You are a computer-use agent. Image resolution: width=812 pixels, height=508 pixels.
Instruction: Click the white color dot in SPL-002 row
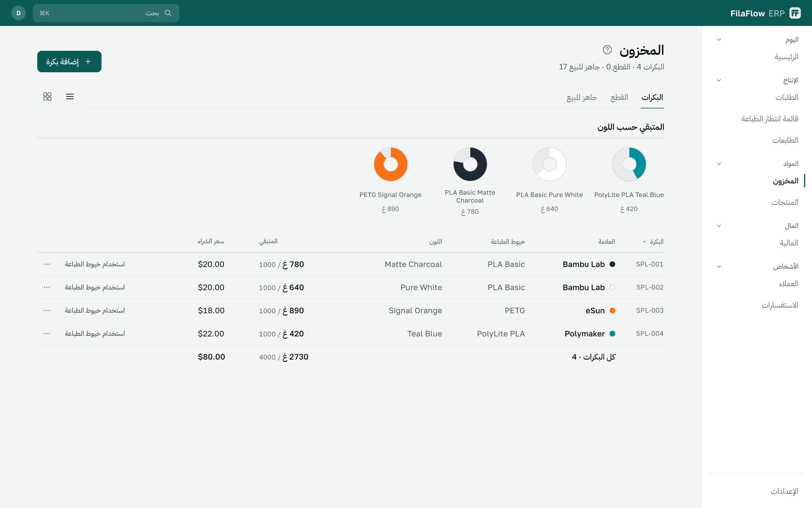click(612, 287)
